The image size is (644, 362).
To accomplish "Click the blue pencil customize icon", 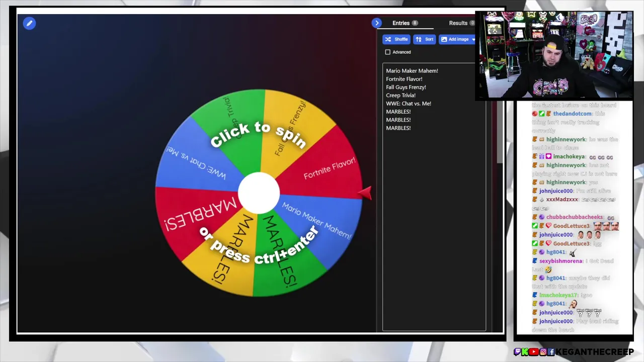I will pos(29,23).
